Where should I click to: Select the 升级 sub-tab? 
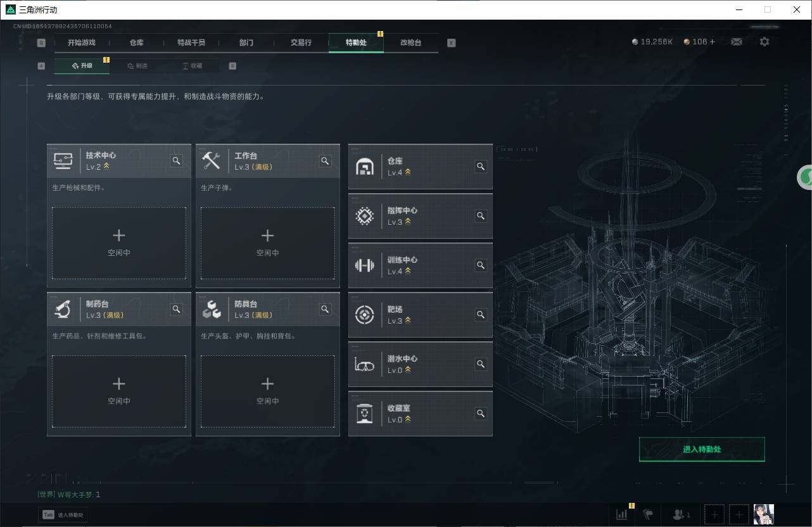[x=82, y=66]
